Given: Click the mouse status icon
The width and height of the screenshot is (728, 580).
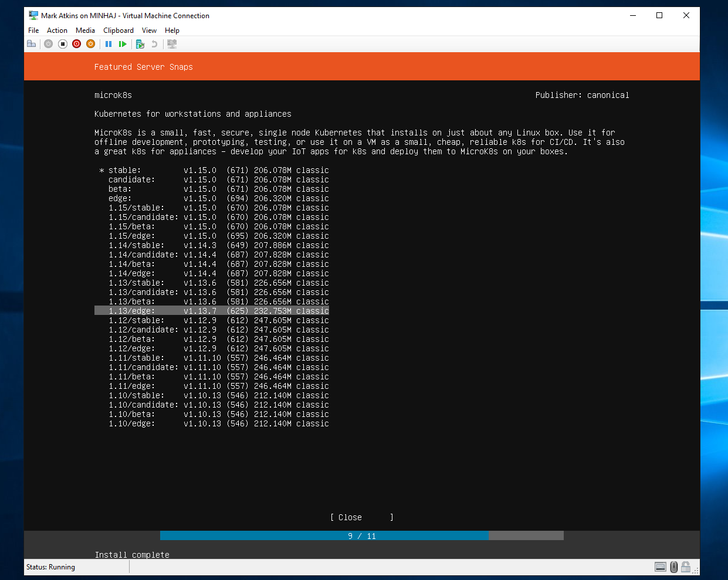Looking at the screenshot, I should 673,567.
